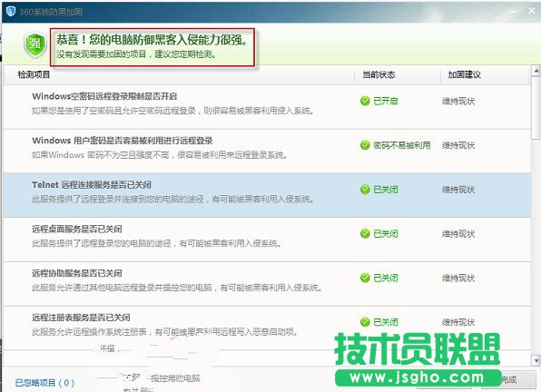Click 已关闭 status in 远程协助服务 row
This screenshot has height=392, width=541.
tap(386, 278)
